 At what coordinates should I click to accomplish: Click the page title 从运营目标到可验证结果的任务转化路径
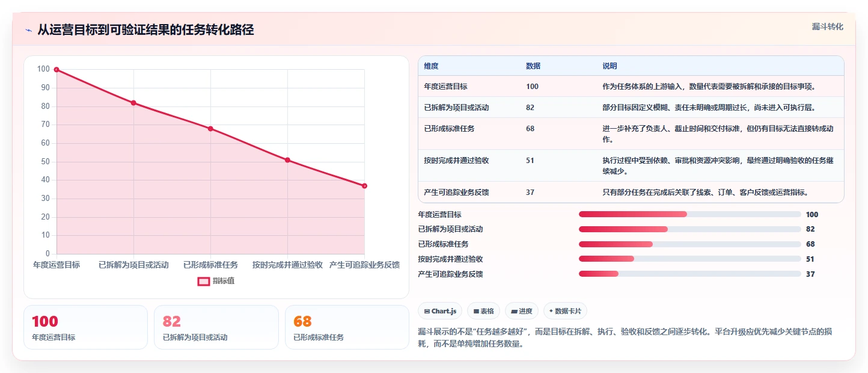[145, 30]
